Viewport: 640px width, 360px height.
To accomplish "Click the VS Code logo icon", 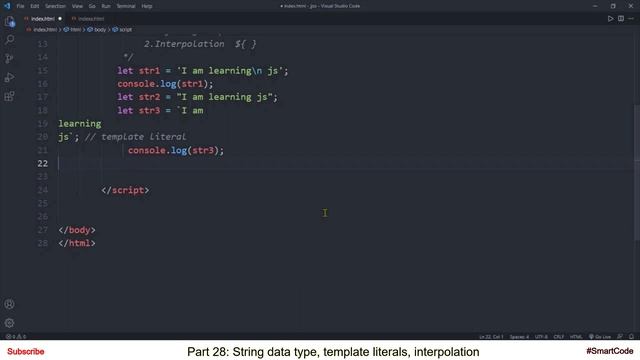I will coord(7,6).
